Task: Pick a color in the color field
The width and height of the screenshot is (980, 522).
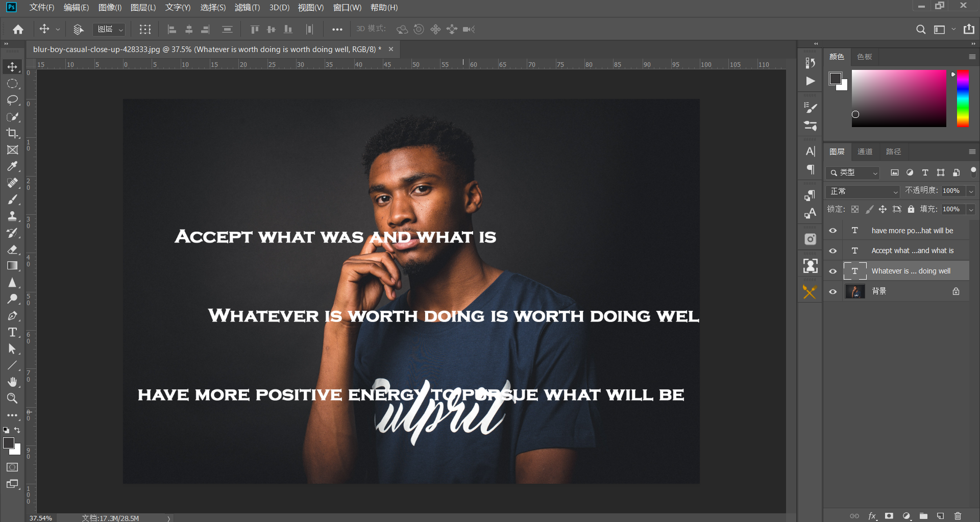Action: pos(899,98)
